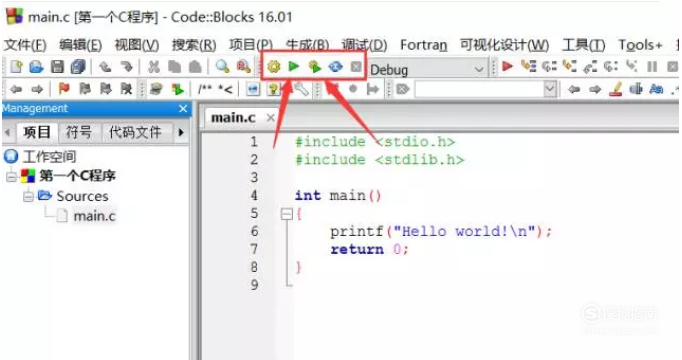Select the 工作空间 workspace node
This screenshot has height=360, width=682.
tap(49, 157)
